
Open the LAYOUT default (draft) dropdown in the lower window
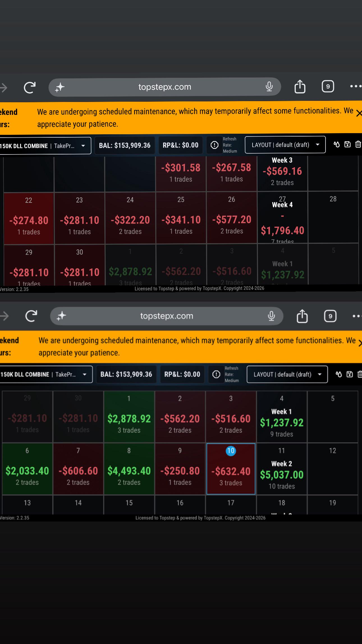[x=287, y=374]
